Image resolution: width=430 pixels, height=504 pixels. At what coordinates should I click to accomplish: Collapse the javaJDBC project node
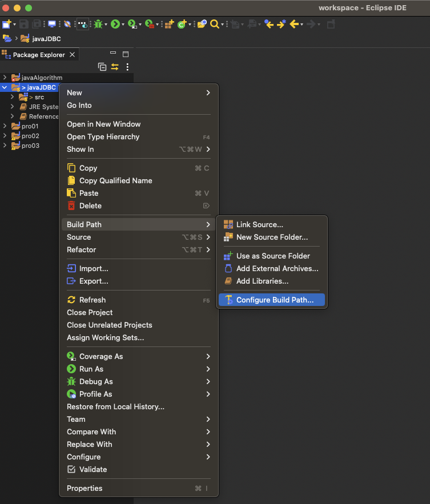(5, 87)
